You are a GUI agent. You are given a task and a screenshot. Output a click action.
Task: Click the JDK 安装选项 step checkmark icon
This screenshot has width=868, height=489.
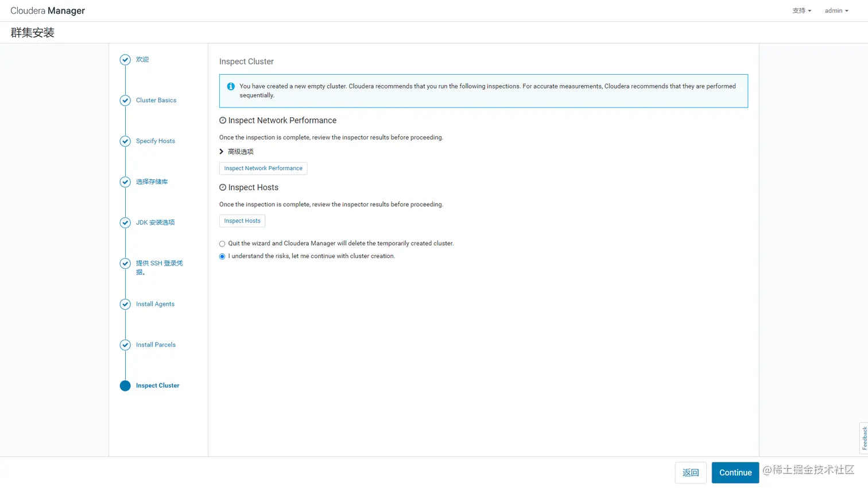(x=125, y=223)
